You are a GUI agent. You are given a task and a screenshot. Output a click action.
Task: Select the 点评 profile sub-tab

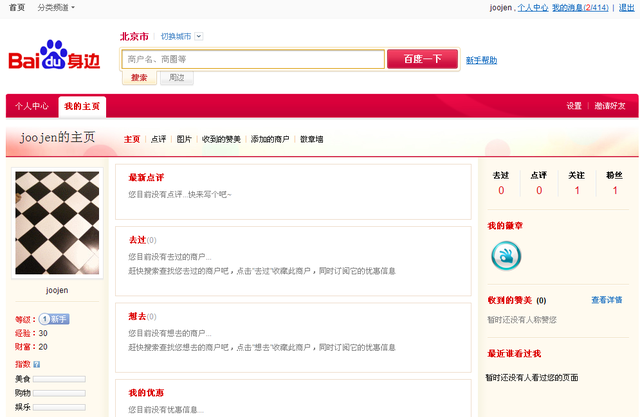[159, 139]
